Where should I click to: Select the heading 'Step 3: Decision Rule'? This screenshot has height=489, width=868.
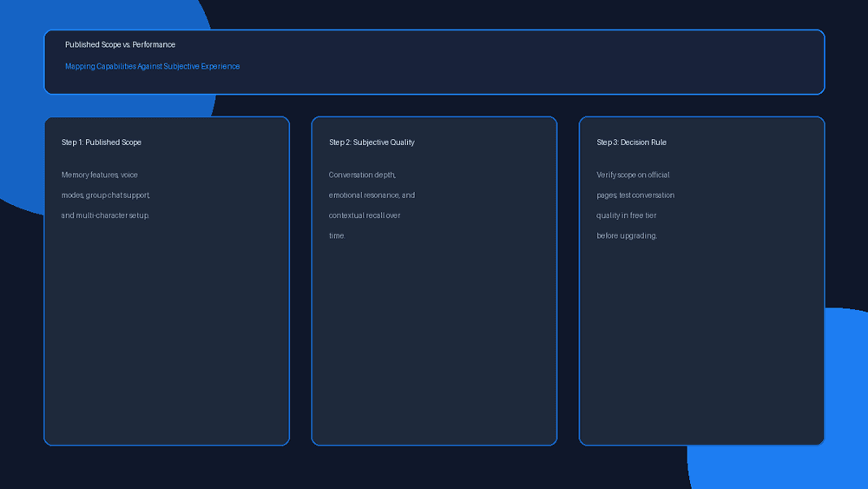click(x=631, y=142)
